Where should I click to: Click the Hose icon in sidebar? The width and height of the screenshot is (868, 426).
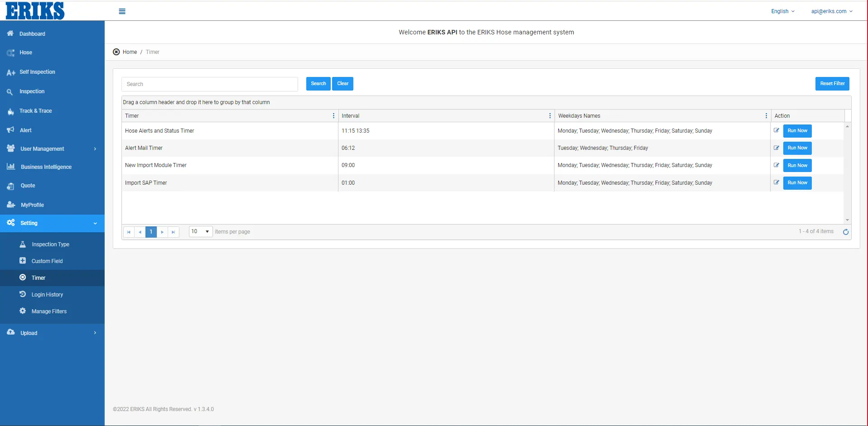(x=10, y=53)
